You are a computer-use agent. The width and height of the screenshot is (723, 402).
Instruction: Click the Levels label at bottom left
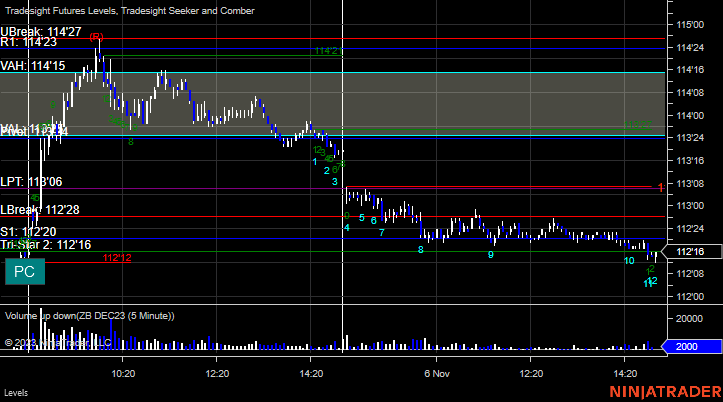16,393
